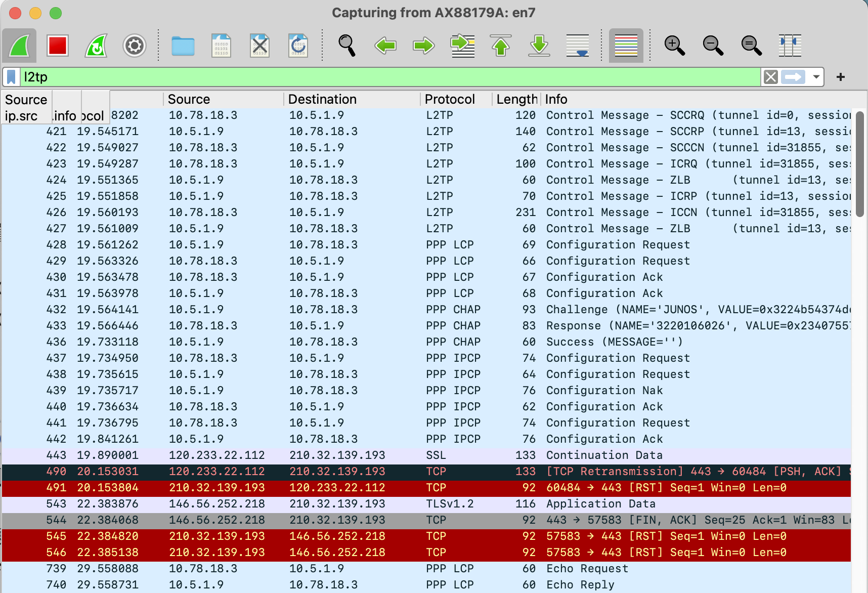
Task: Sort by Destination column header
Action: [x=322, y=99]
